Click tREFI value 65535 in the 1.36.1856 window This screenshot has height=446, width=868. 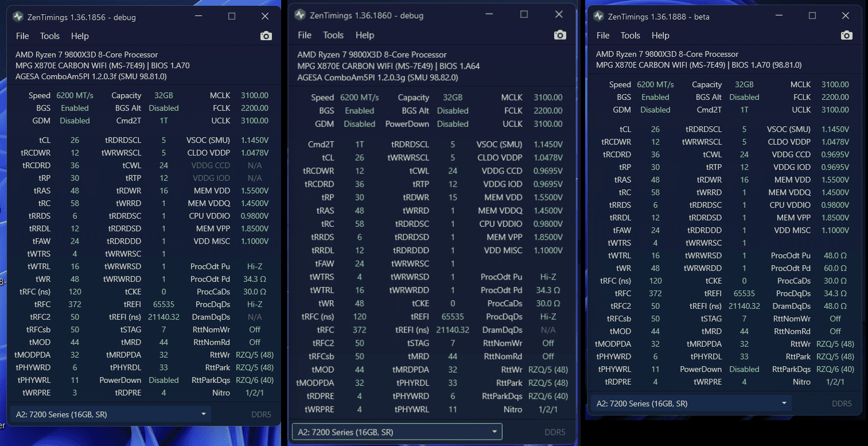pyautogui.click(x=164, y=304)
